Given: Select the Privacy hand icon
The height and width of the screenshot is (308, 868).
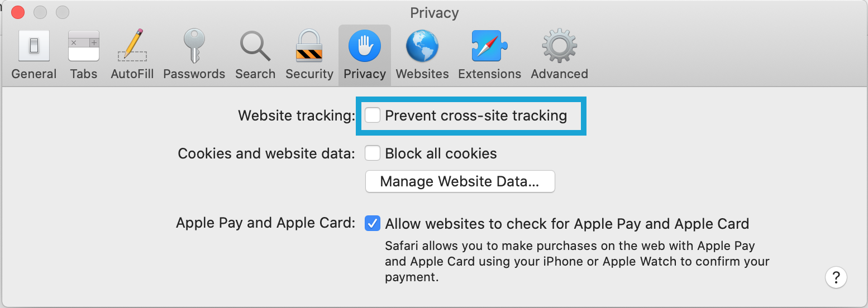Looking at the screenshot, I should pos(365,46).
